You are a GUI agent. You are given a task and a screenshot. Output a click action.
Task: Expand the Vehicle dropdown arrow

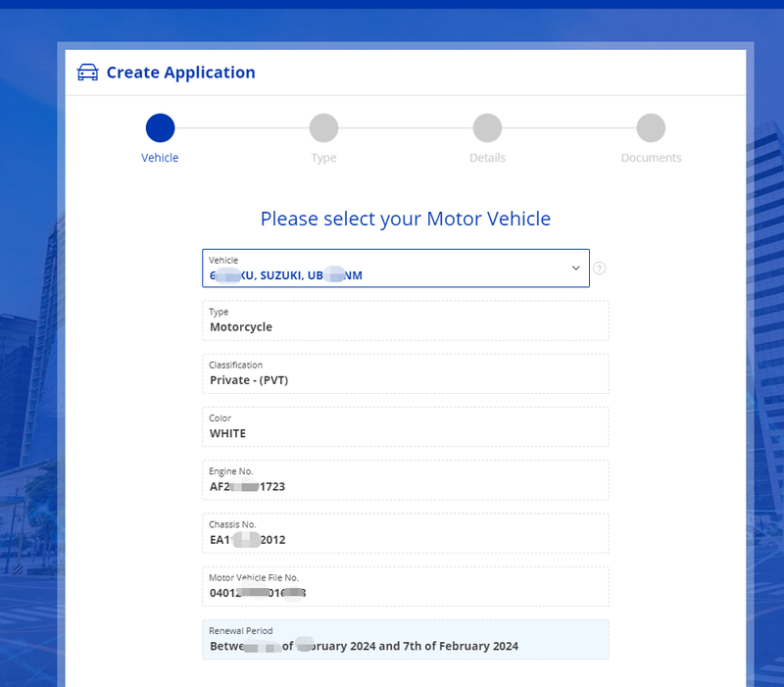click(575, 268)
